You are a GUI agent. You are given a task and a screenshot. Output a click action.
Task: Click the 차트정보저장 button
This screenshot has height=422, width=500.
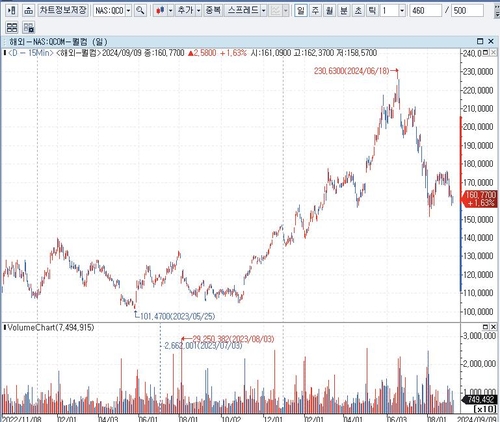63,11
